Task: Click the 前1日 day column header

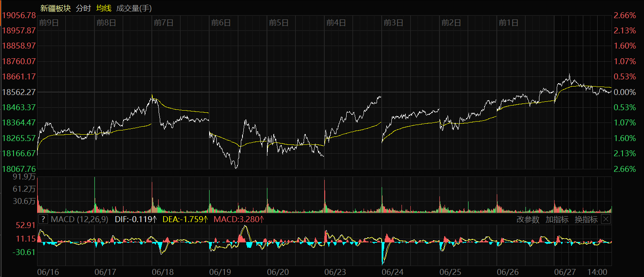Action: [508, 23]
